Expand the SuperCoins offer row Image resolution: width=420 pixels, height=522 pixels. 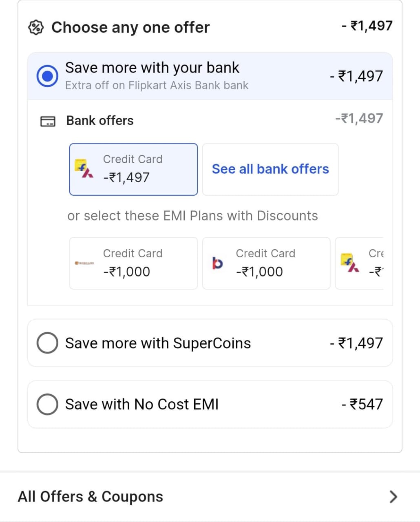[x=210, y=343]
